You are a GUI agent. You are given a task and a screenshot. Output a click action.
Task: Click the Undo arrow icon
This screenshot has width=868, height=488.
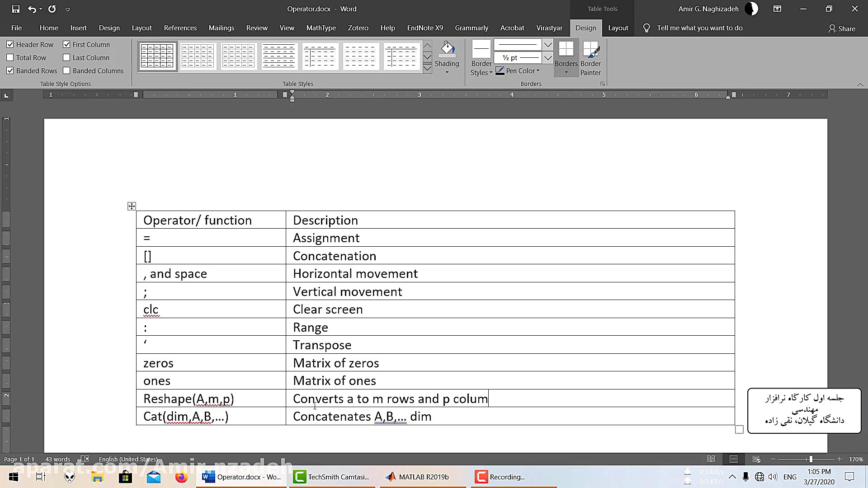(32, 9)
